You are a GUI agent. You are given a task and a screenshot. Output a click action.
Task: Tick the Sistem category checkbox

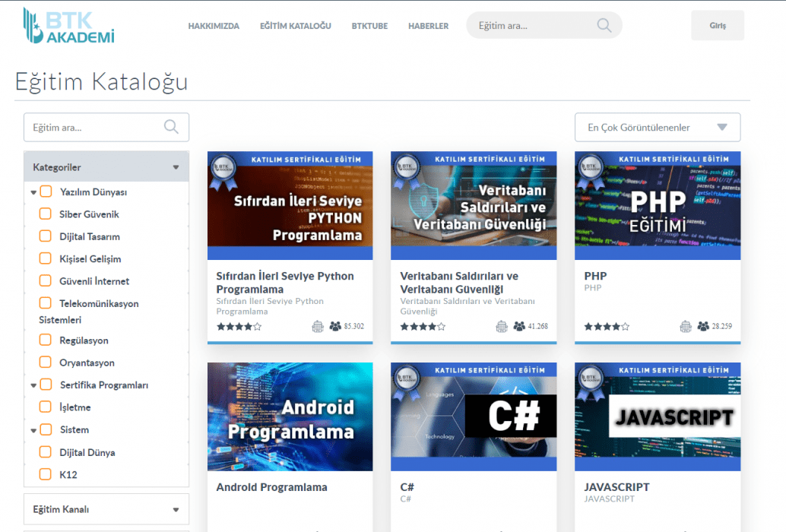click(46, 429)
